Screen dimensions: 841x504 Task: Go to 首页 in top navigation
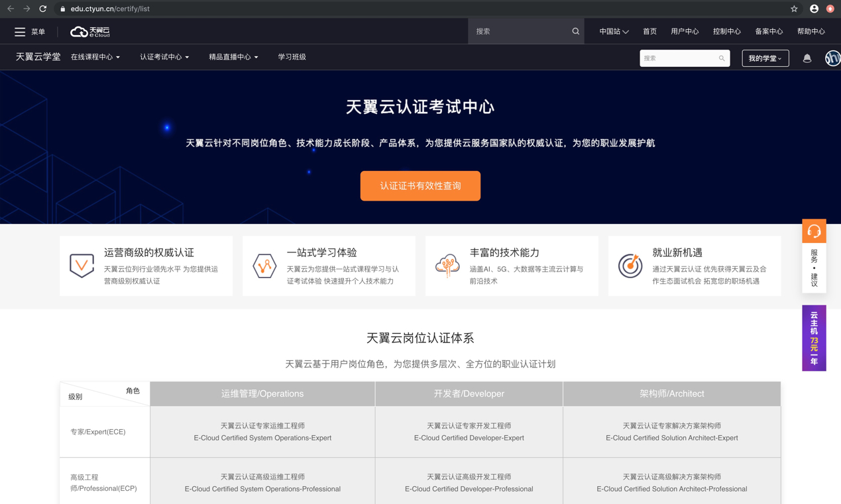pyautogui.click(x=649, y=31)
